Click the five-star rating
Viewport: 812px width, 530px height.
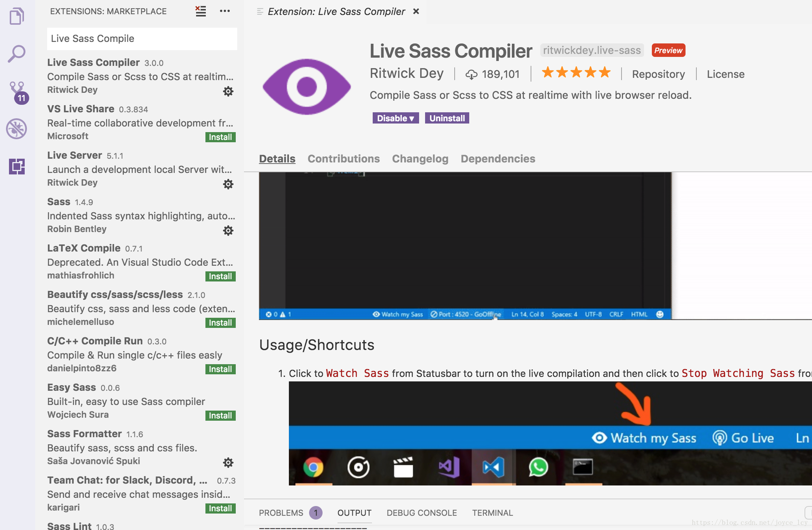click(576, 72)
